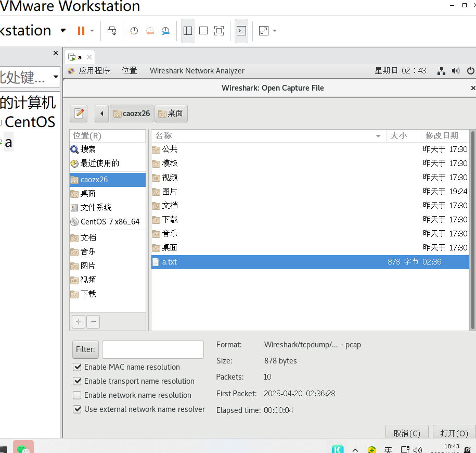Click the add bookmark plus button
Viewport: 476px width, 453px height.
(79, 322)
